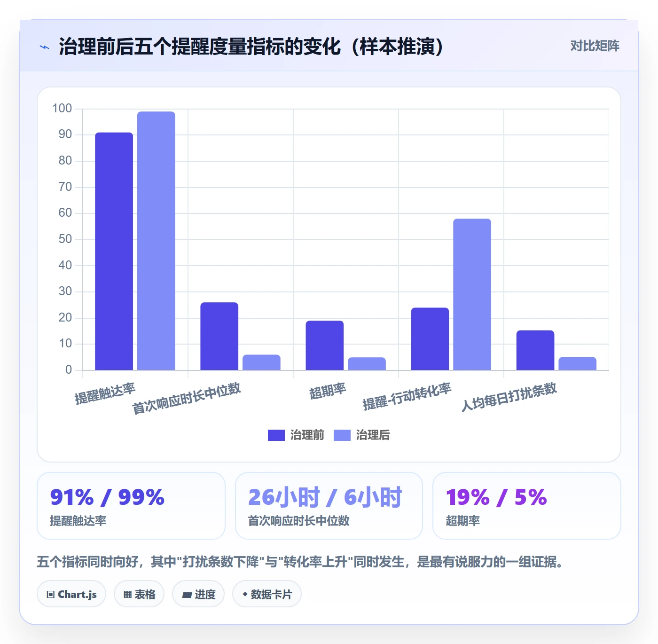Toggle the 治理前 legend swatch
This screenshot has width=658, height=644.
[276, 435]
